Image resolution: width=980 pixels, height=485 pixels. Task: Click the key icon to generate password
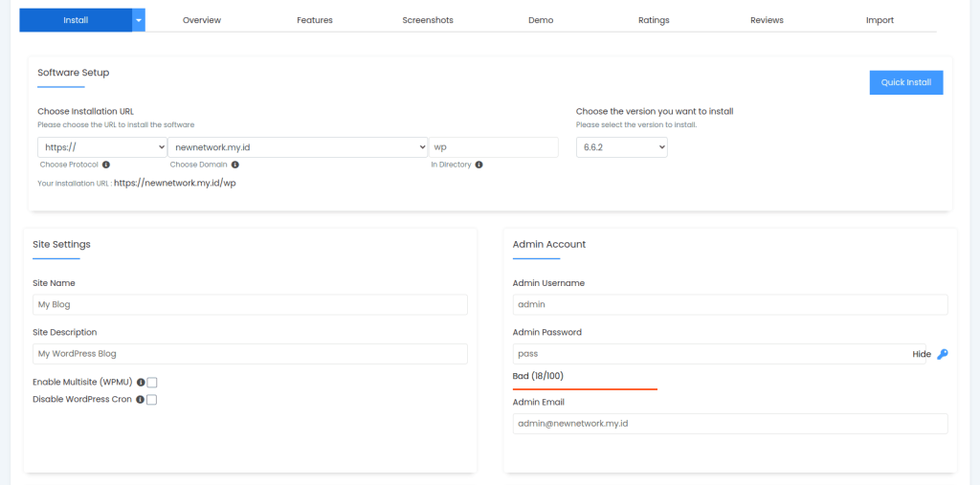(x=943, y=354)
